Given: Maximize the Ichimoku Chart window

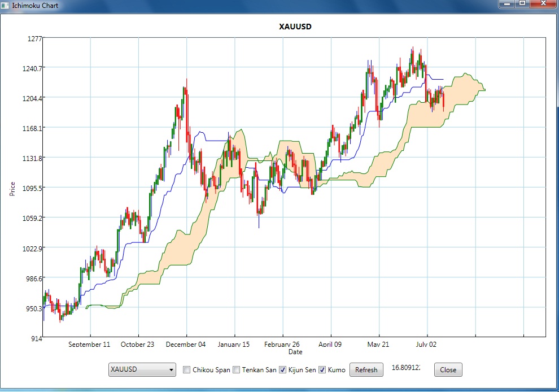Looking at the screenshot, I should coord(522,3).
